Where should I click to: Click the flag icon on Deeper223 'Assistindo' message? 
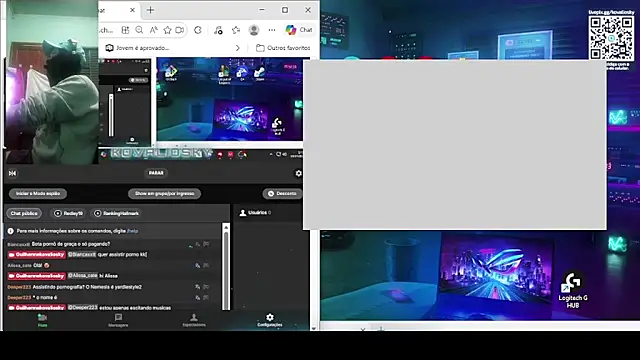pyautogui.click(x=207, y=287)
